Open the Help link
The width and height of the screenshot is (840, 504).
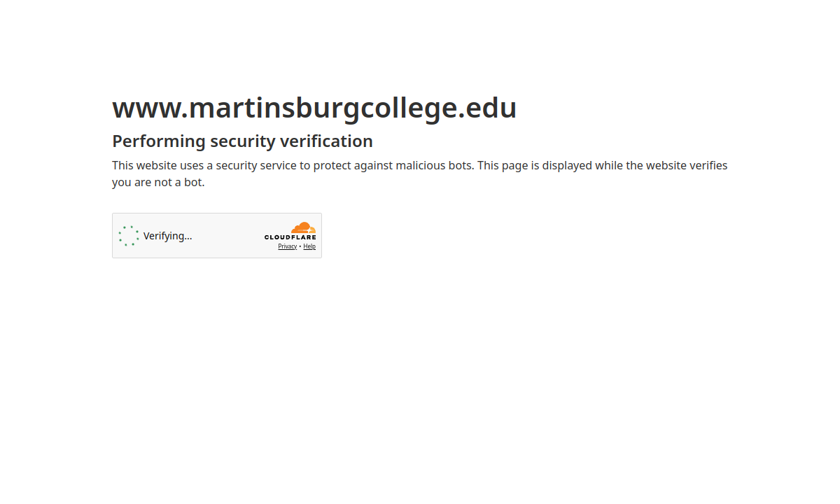[x=309, y=246]
